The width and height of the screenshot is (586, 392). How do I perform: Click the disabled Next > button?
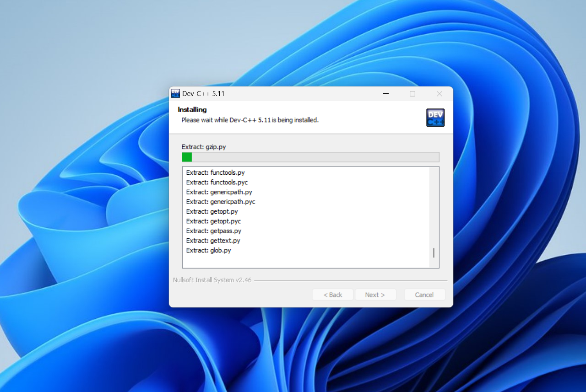point(375,295)
